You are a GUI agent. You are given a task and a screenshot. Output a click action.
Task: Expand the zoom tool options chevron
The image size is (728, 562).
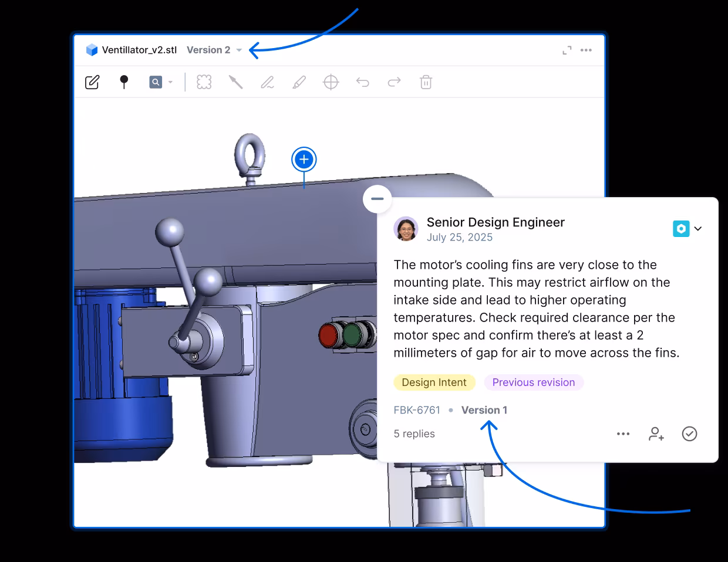click(170, 82)
